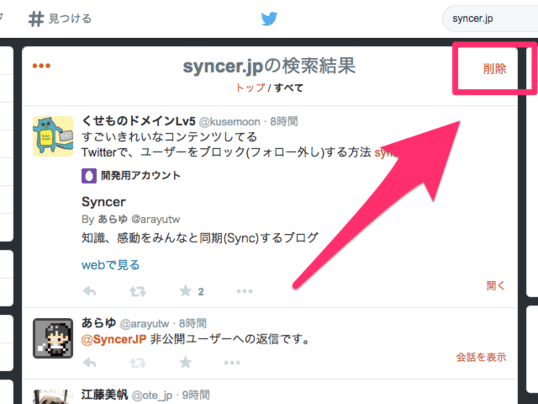Open くせものドメインLv5 profile name
Image resolution: width=538 pixels, height=404 pixels.
[138, 121]
